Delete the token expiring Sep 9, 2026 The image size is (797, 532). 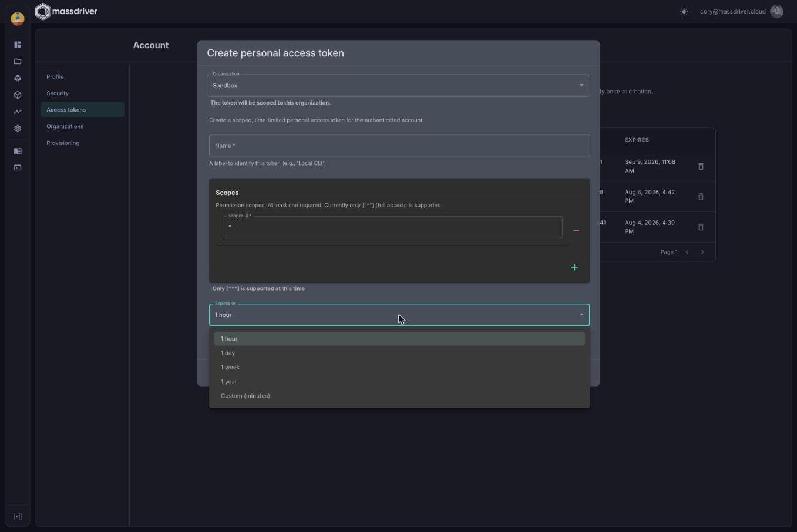coord(701,166)
